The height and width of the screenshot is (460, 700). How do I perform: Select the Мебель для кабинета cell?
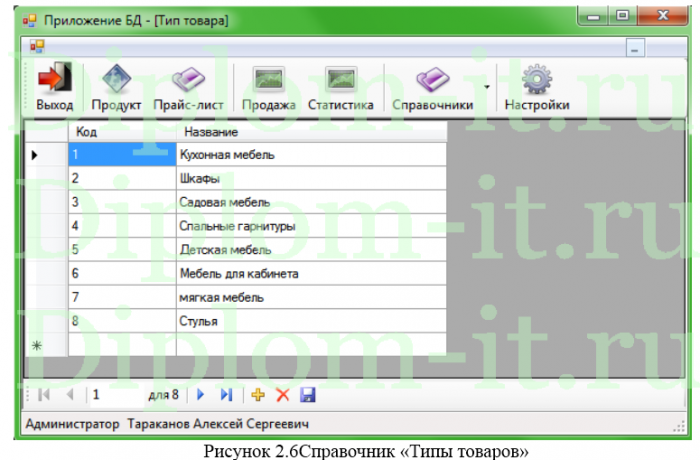312,273
